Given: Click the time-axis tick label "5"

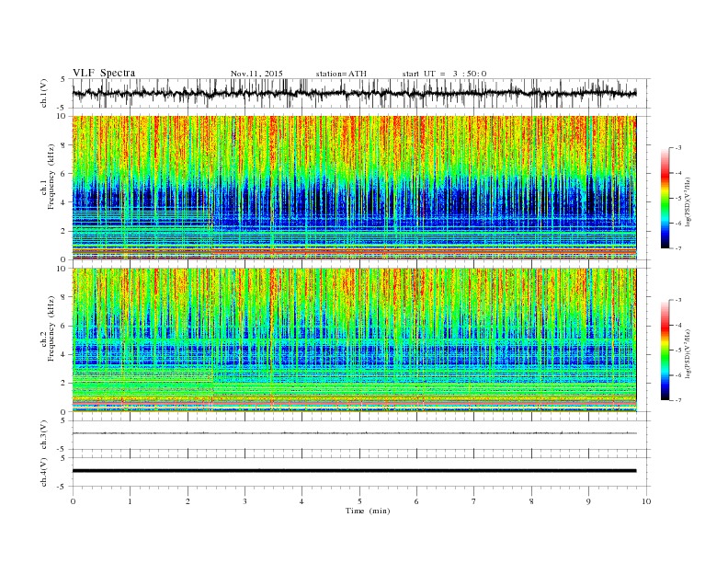Looking at the screenshot, I should coord(359,501).
